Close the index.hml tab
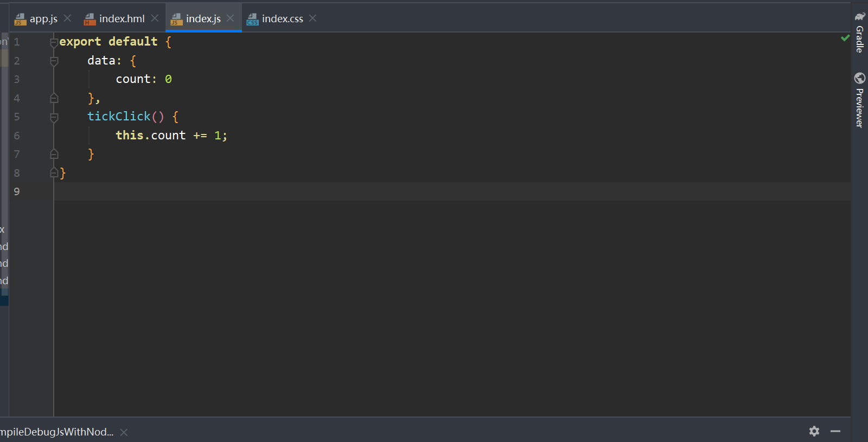The image size is (868, 442). click(155, 18)
